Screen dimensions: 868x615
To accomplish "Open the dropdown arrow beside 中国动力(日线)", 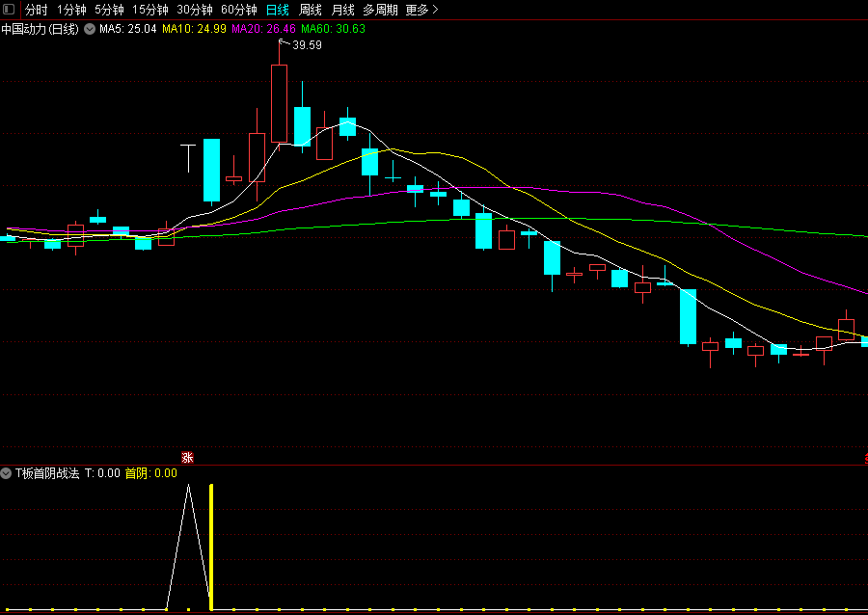I will pyautogui.click(x=90, y=29).
